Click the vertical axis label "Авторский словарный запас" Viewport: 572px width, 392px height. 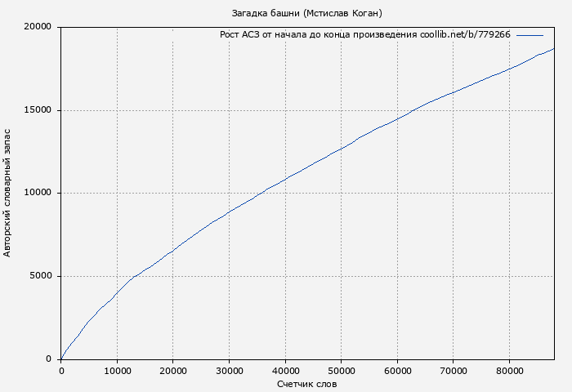tap(7, 193)
